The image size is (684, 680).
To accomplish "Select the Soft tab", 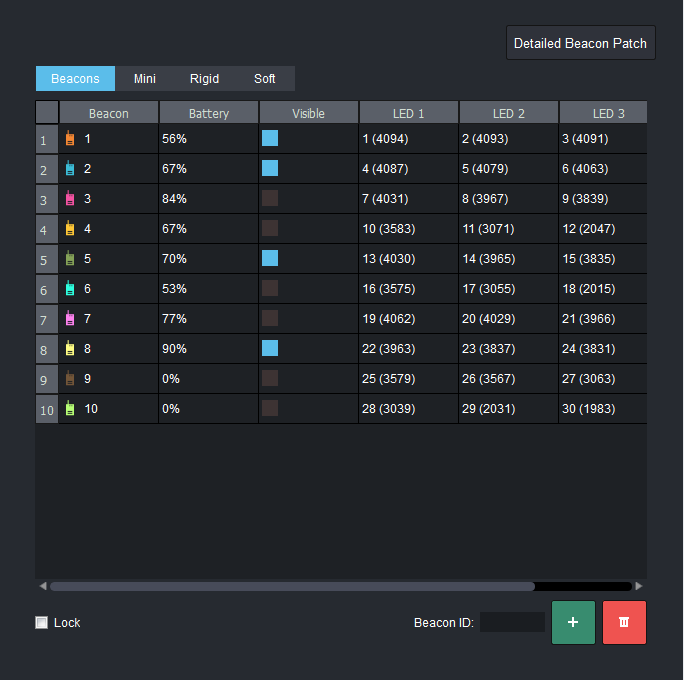I will (264, 79).
